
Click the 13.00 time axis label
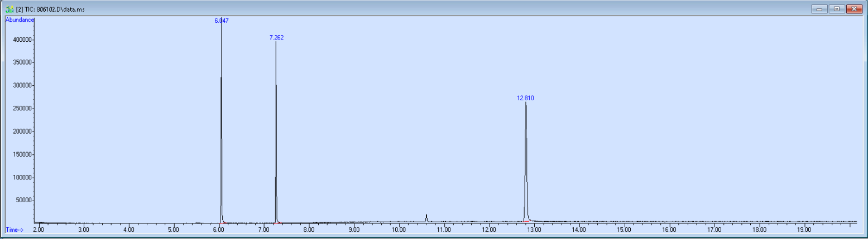(534, 230)
